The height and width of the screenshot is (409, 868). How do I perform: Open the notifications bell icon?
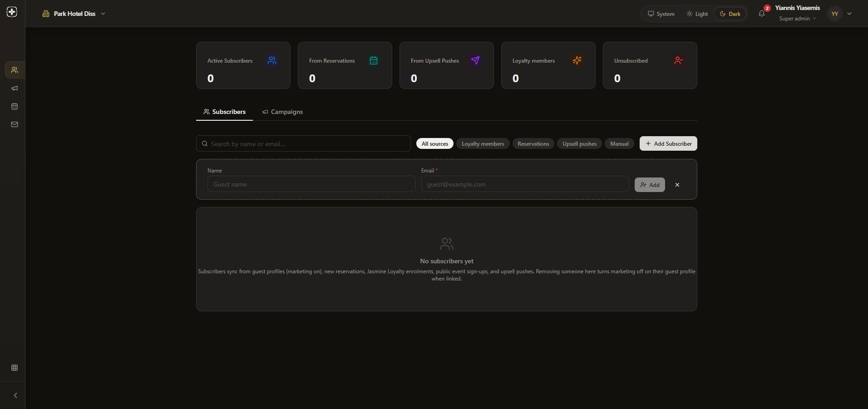(762, 14)
